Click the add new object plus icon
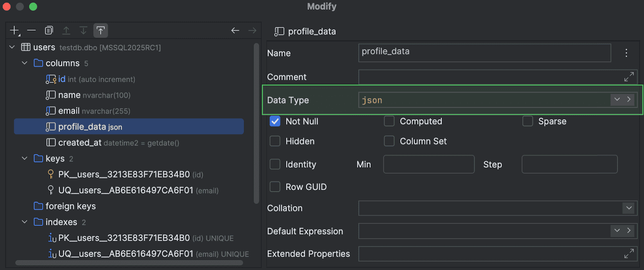This screenshot has width=644, height=270. pyautogui.click(x=14, y=31)
